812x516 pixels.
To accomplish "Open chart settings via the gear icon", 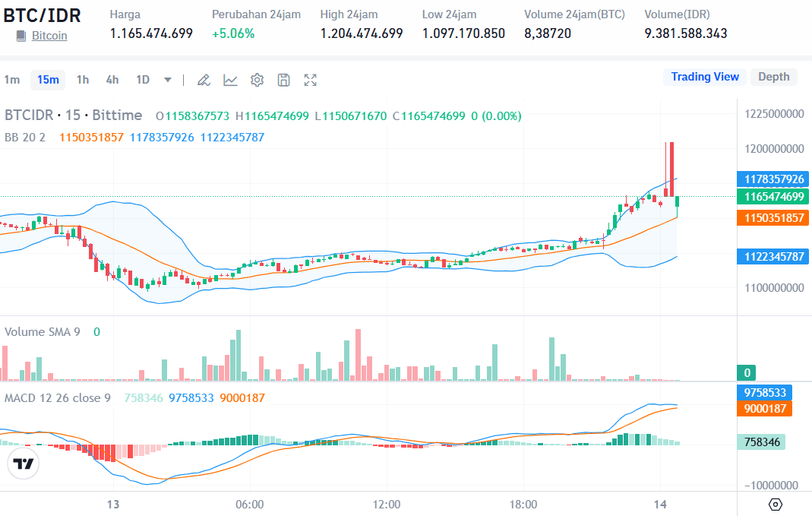I will (257, 79).
